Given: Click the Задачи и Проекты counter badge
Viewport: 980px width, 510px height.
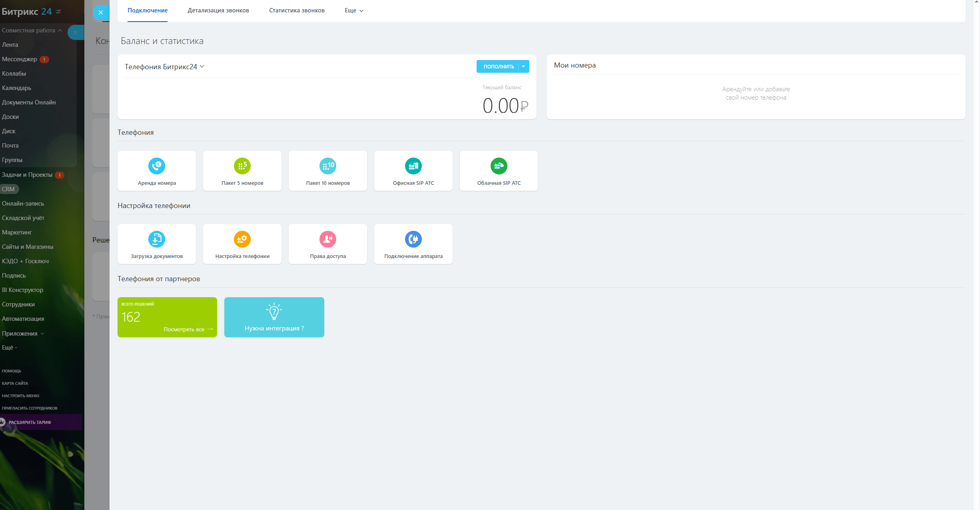Looking at the screenshot, I should pyautogui.click(x=59, y=175).
